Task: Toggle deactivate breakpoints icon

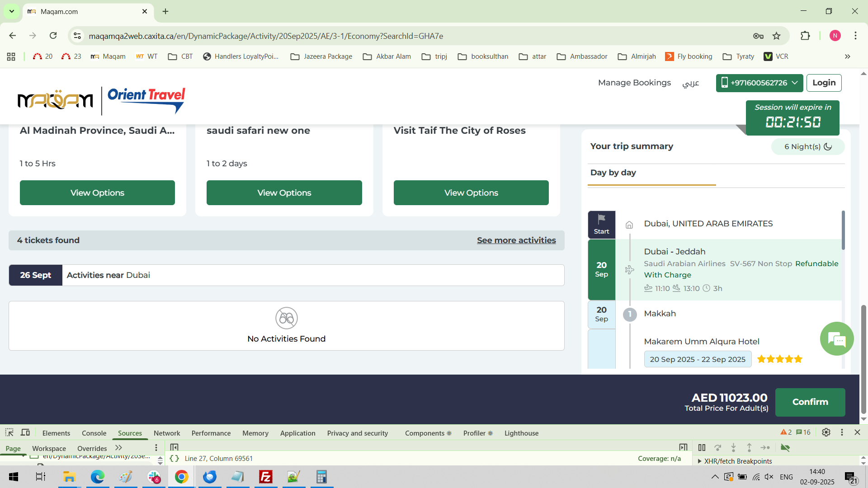Action: pos(785,447)
